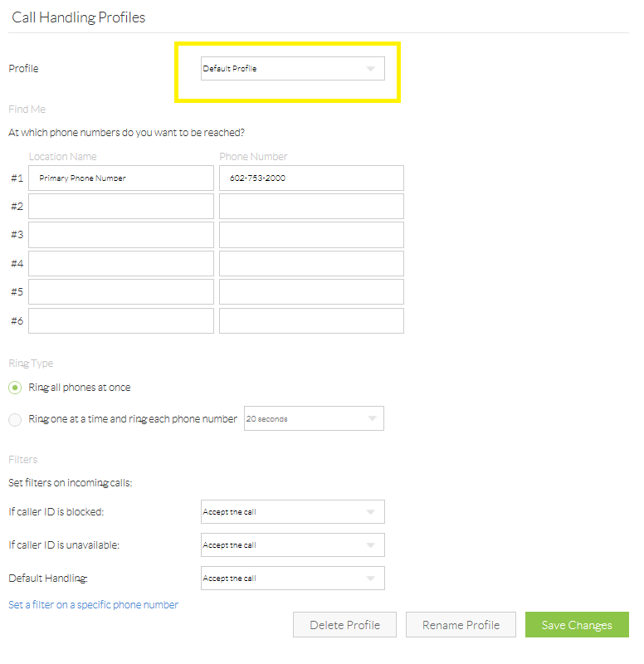This screenshot has width=644, height=664.
Task: Open the ring duration dropdown showing 20 seconds
Action: click(x=314, y=418)
